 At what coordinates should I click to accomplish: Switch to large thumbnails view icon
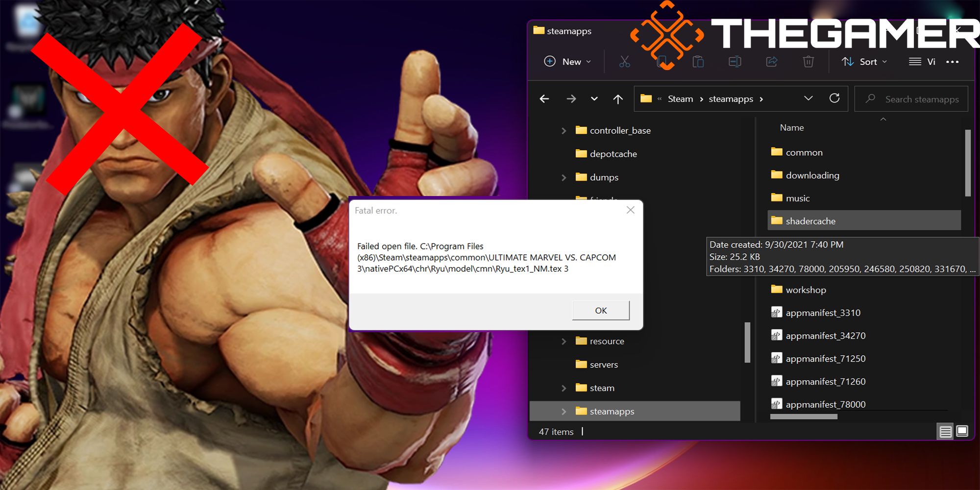point(962,431)
